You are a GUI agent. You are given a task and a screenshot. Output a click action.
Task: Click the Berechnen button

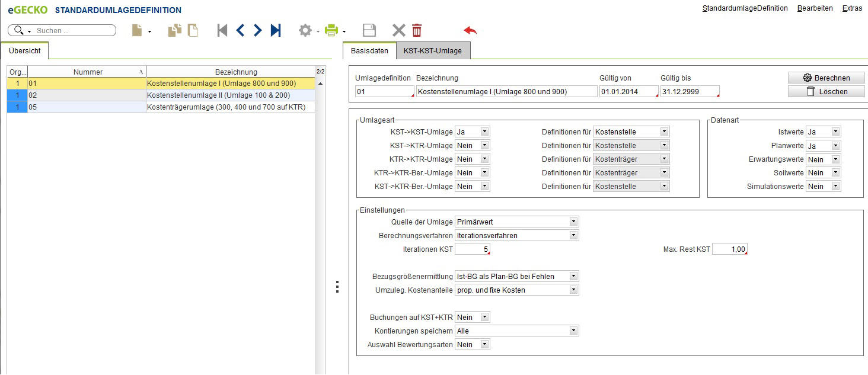coord(826,78)
